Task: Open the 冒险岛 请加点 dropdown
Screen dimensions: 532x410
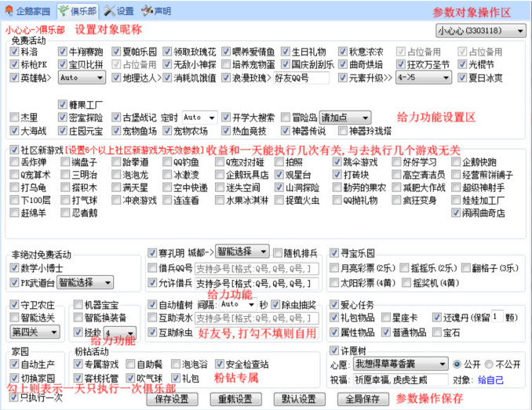Action: point(344,117)
